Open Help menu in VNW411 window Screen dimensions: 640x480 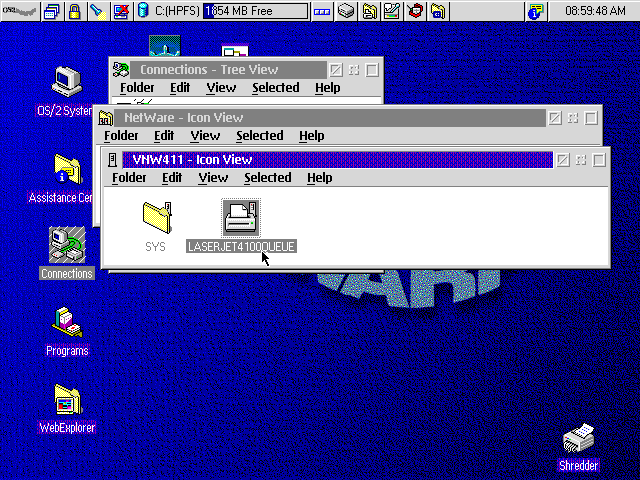coord(320,178)
